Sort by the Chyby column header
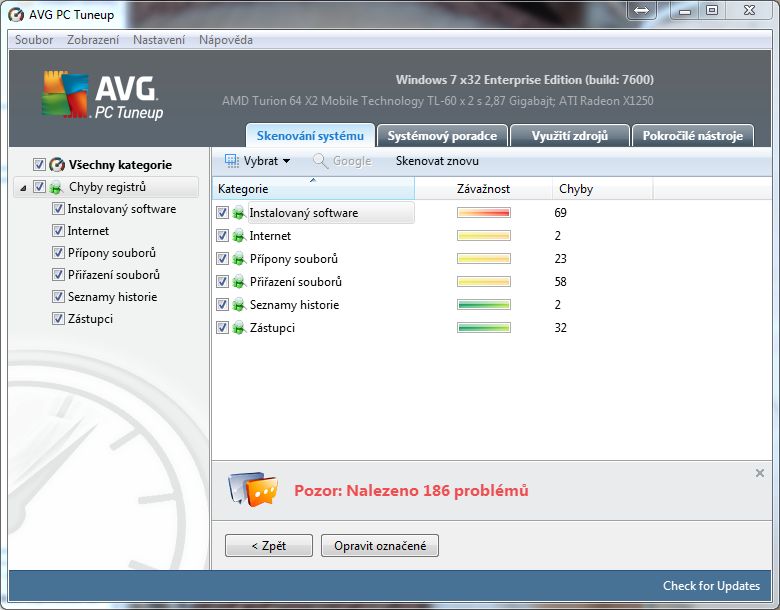780x610 pixels. tap(602, 189)
